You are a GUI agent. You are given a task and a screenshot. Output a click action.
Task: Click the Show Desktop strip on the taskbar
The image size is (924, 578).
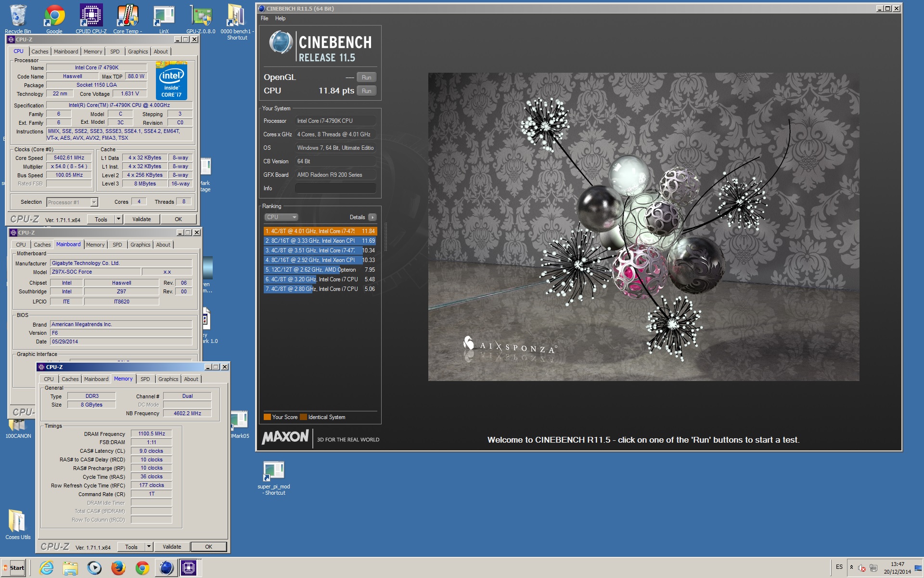tap(918, 568)
